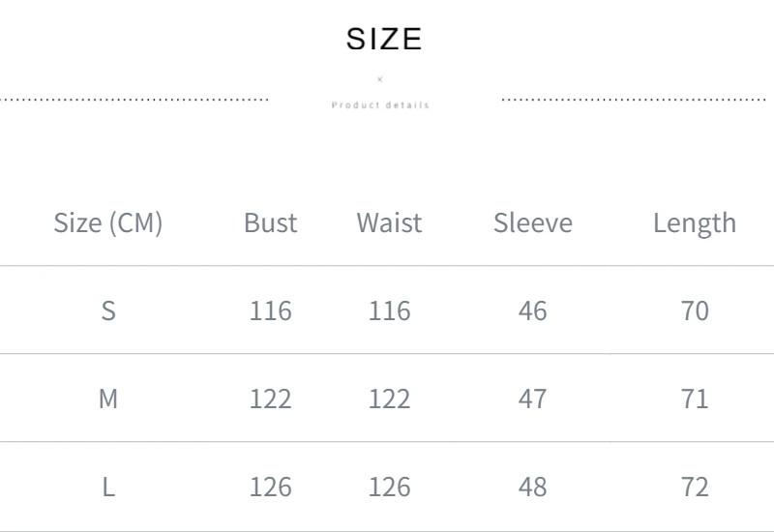Click length value 72 for size L
The image size is (774, 532).
pyautogui.click(x=695, y=487)
